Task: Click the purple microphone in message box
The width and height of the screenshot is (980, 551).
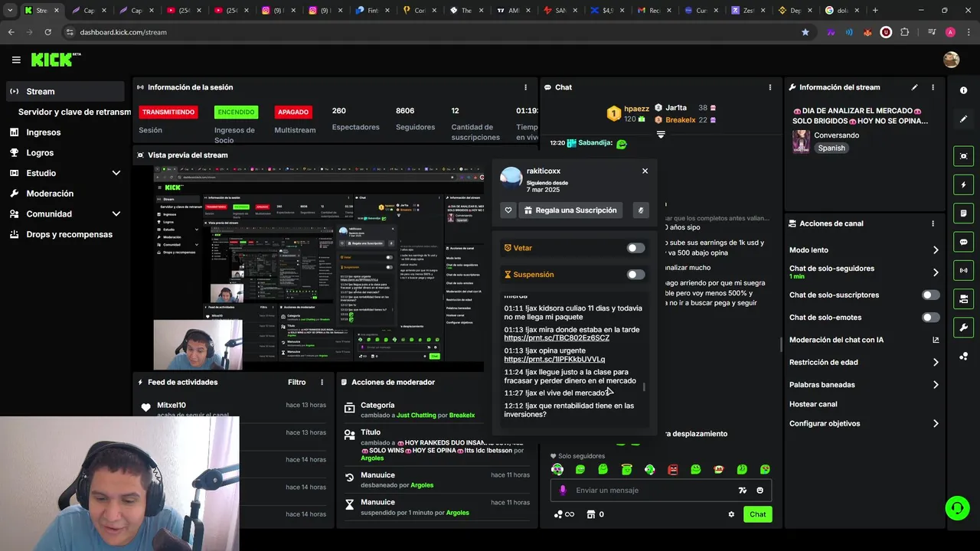Action: 563,491
